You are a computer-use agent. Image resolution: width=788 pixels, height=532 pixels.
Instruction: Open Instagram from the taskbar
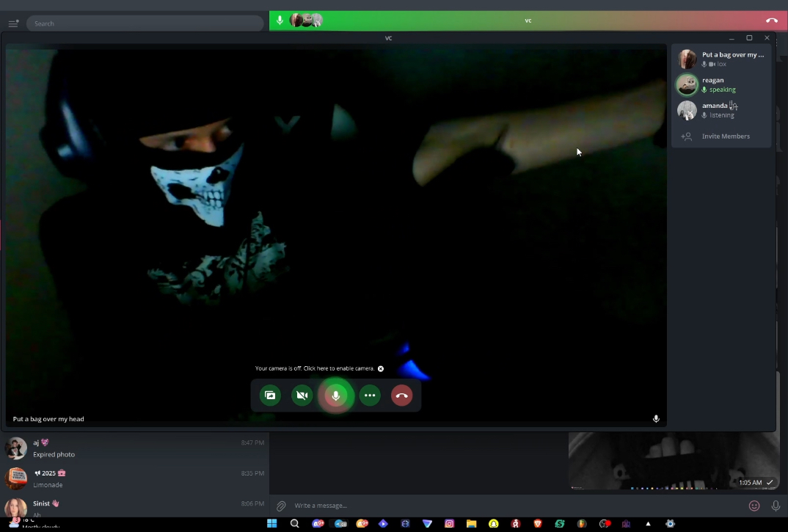pyautogui.click(x=449, y=523)
